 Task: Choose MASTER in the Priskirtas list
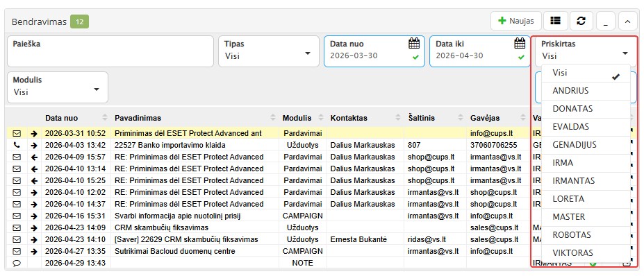(x=586, y=217)
